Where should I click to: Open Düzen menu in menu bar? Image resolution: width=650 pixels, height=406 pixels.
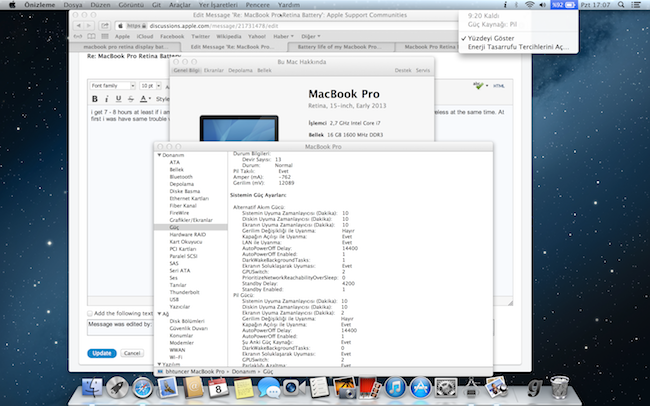point(100,5)
